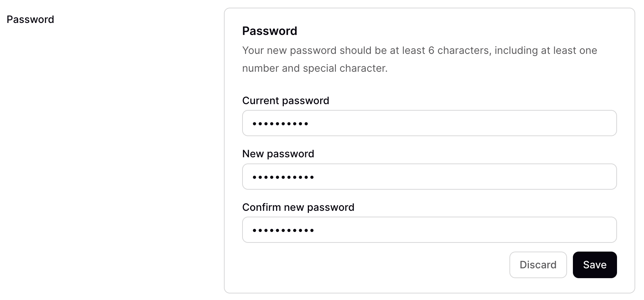The width and height of the screenshot is (644, 300).
Task: Click the masked dots in Current password
Action: coord(280,124)
